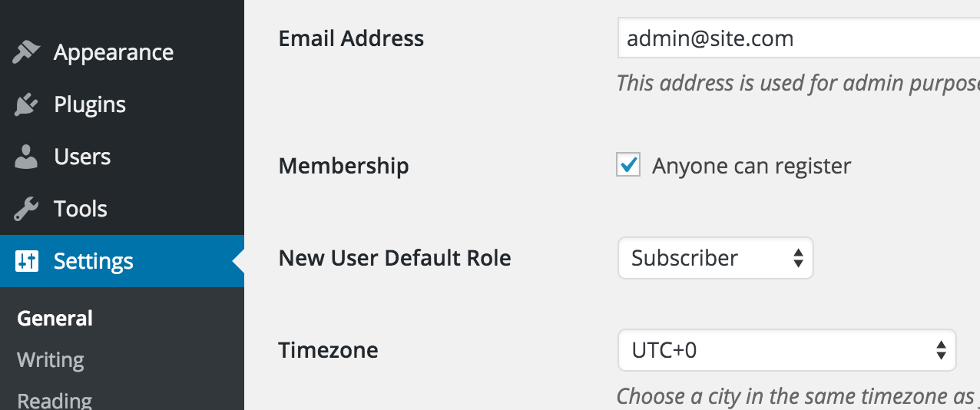Open the Writing settings submenu
This screenshot has width=980, height=410.
[x=51, y=360]
